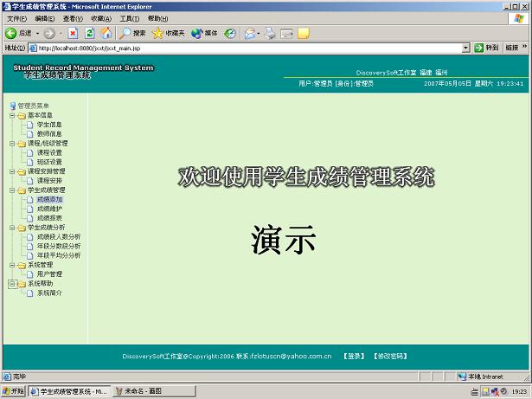The width and height of the screenshot is (532, 399).
Task: Collapse the 学生成绩分析 tree node
Action: (12, 228)
